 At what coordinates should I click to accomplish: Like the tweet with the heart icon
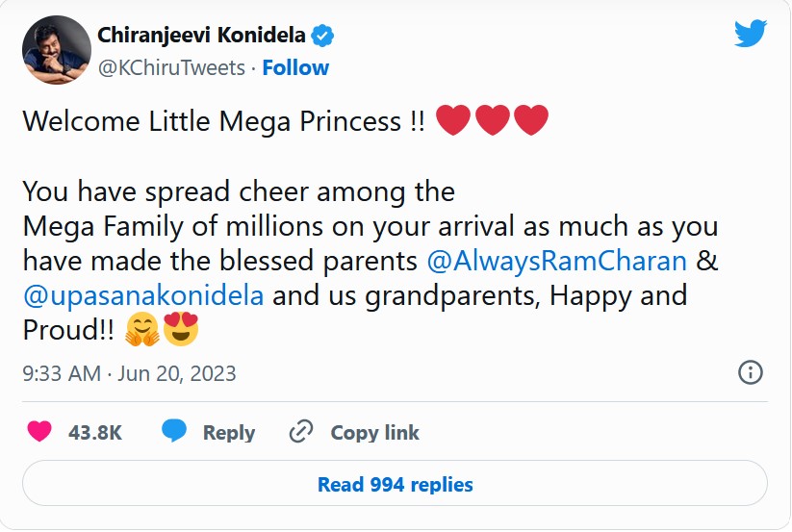coord(39,432)
